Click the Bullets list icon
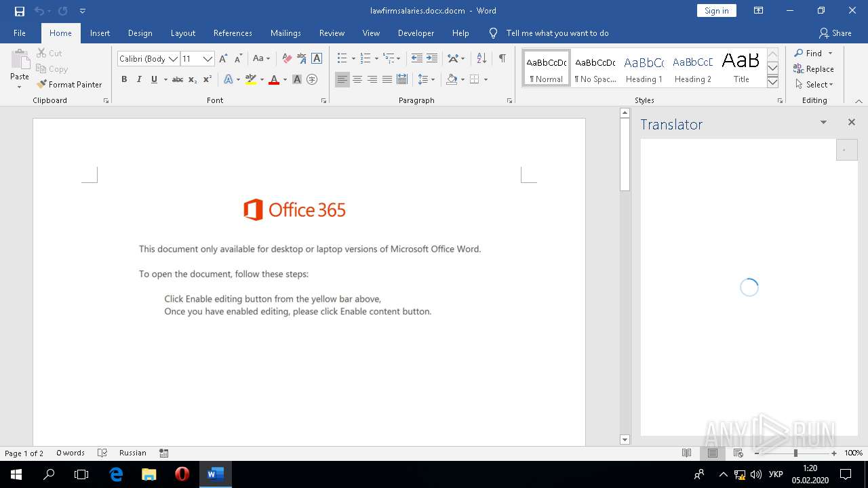The image size is (868, 488). tap(342, 59)
